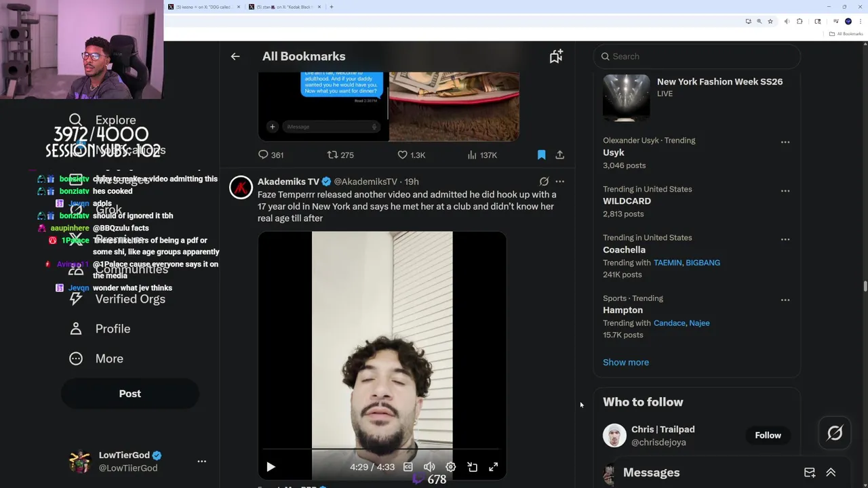Close the keeno on X browser tab
The image size is (868, 488).
[239, 7]
